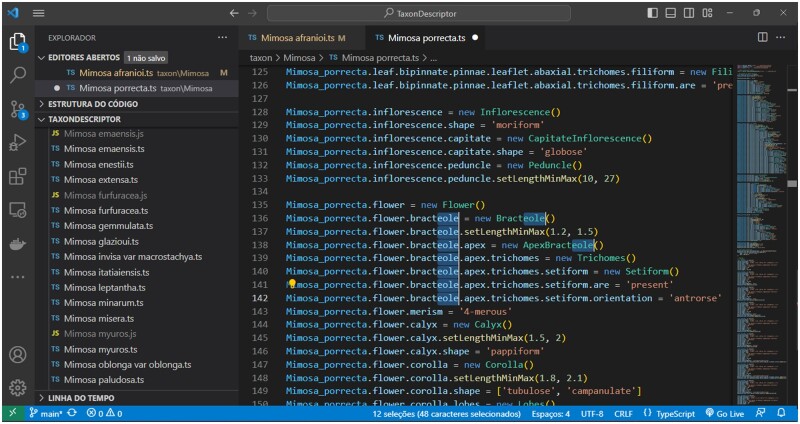800x424 pixels.
Task: Change file encoding UTF-8
Action: point(592,414)
